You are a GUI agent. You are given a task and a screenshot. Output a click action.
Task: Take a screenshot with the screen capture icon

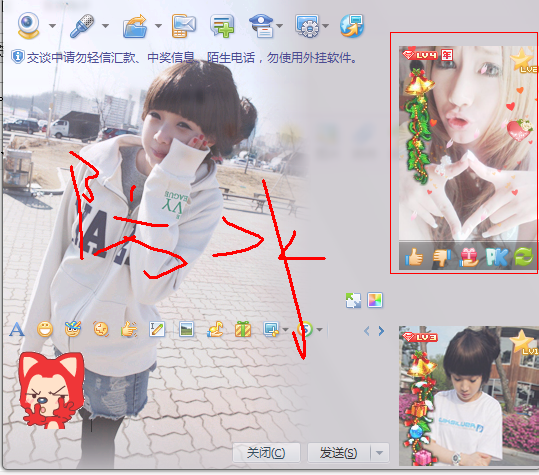coord(271,329)
